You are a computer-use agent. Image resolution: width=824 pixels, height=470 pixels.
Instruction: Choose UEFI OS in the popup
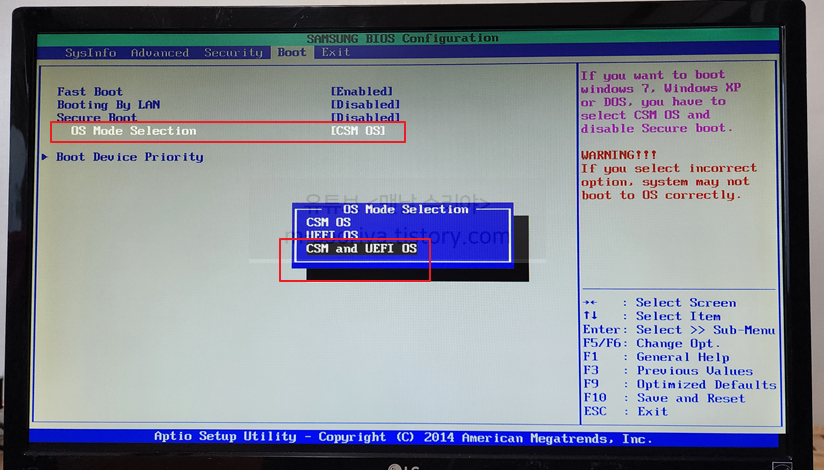pos(332,234)
